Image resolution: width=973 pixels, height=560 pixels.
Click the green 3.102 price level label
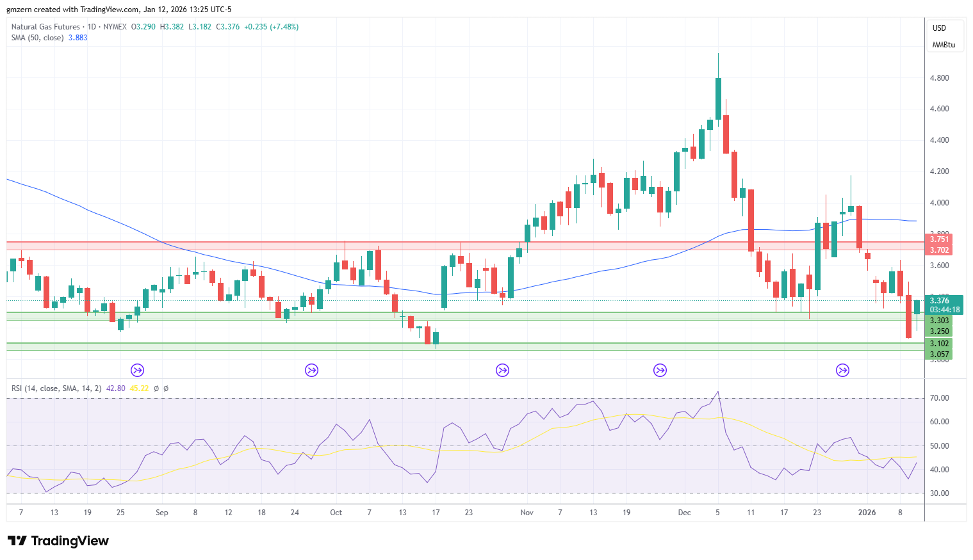point(939,344)
